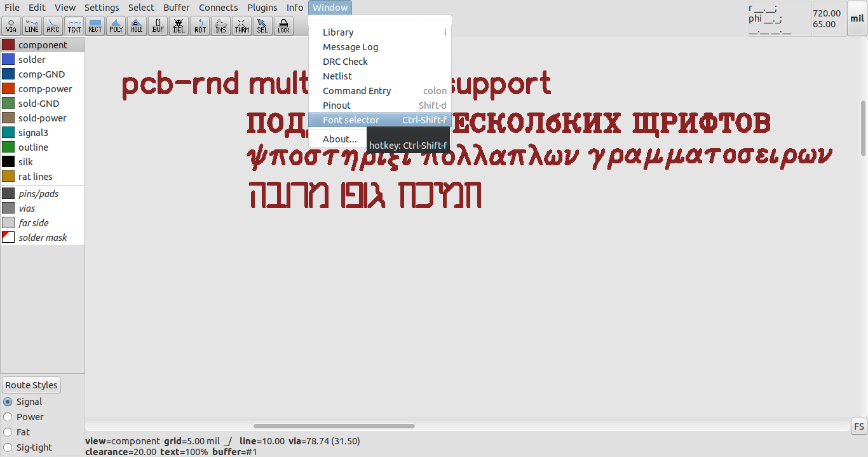Select the INS insert point tool
The image size is (868, 457).
[220, 25]
